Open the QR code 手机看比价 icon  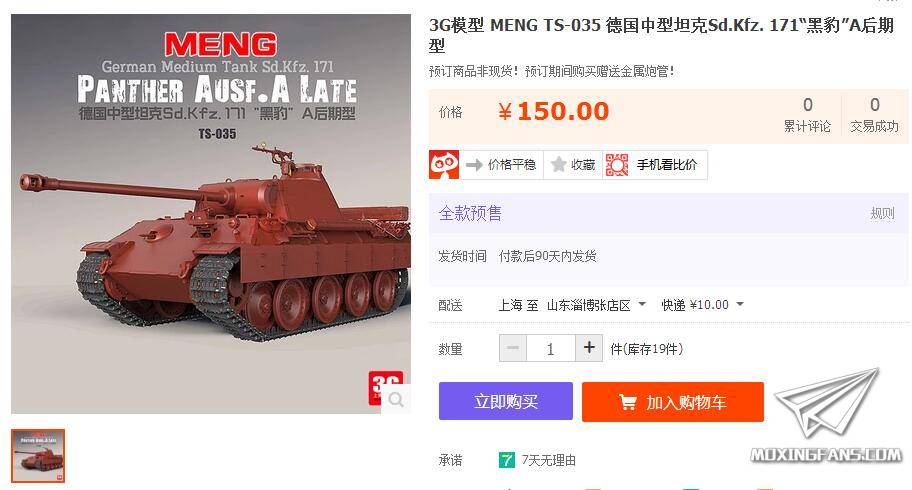617,165
